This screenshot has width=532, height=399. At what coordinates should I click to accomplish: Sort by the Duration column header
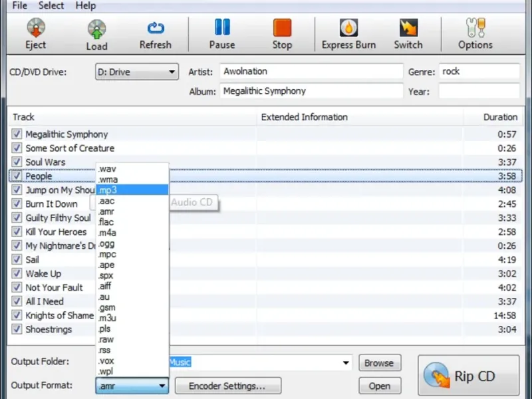tap(493, 117)
